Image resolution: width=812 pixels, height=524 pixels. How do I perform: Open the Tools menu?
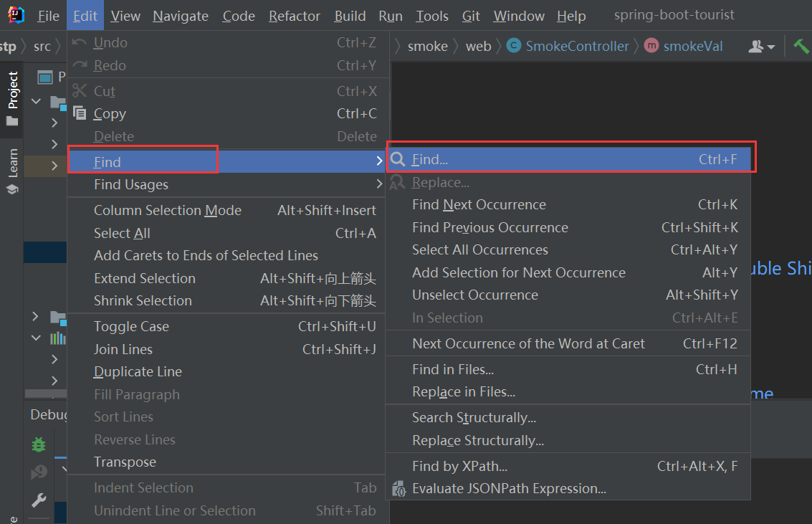click(431, 15)
